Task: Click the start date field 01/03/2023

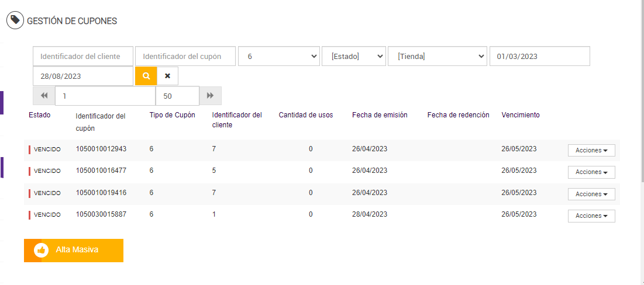Action: point(539,56)
